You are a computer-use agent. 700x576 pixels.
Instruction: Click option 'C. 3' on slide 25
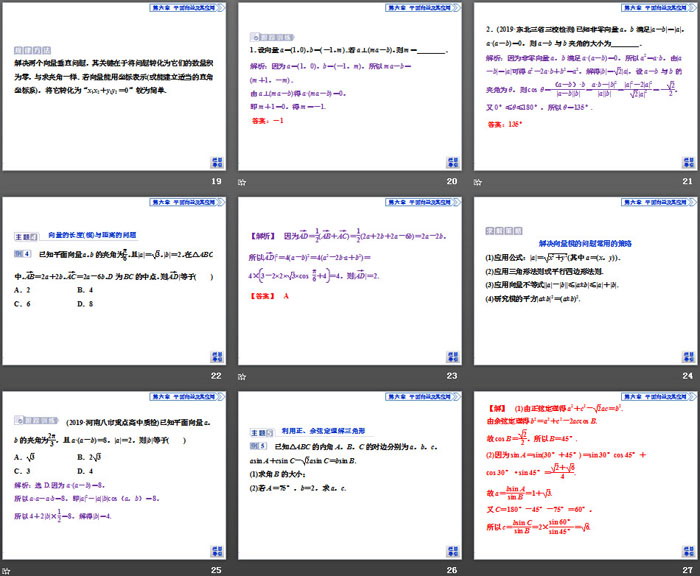coord(22,471)
